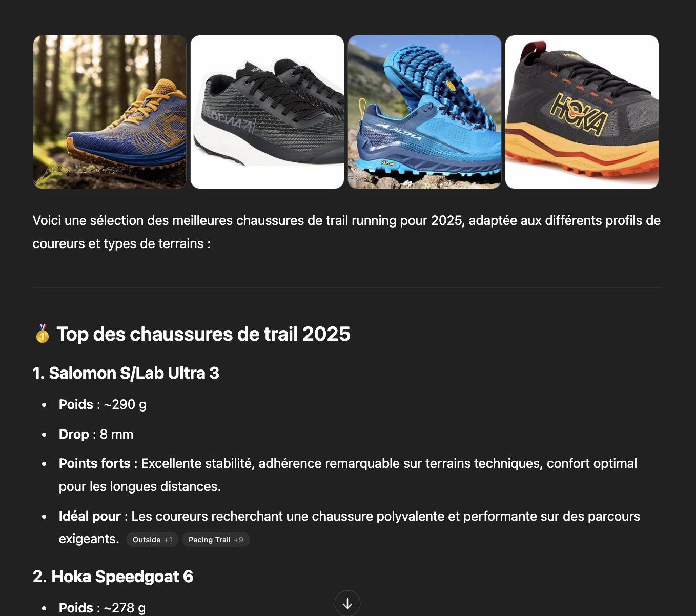Click the text 'pour les longues distances.'
Viewport: 696px width, 616px height.
pos(140,486)
